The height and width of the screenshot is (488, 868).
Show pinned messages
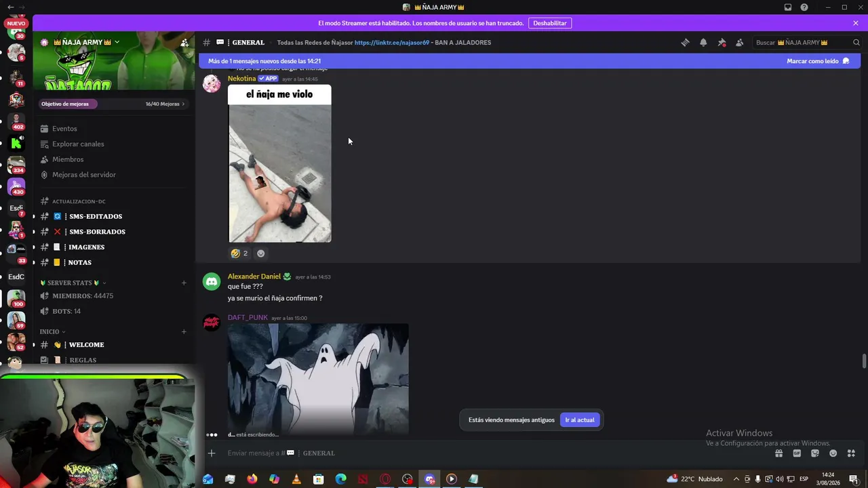coord(722,42)
